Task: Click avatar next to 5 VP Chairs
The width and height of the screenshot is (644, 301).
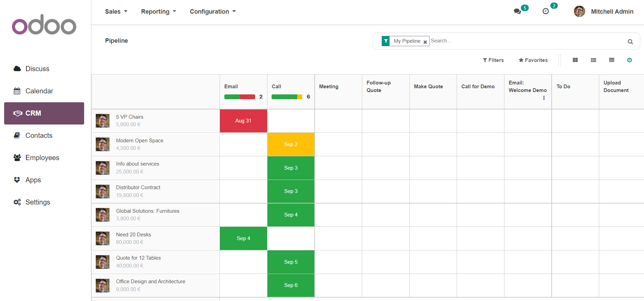Action: click(x=103, y=121)
